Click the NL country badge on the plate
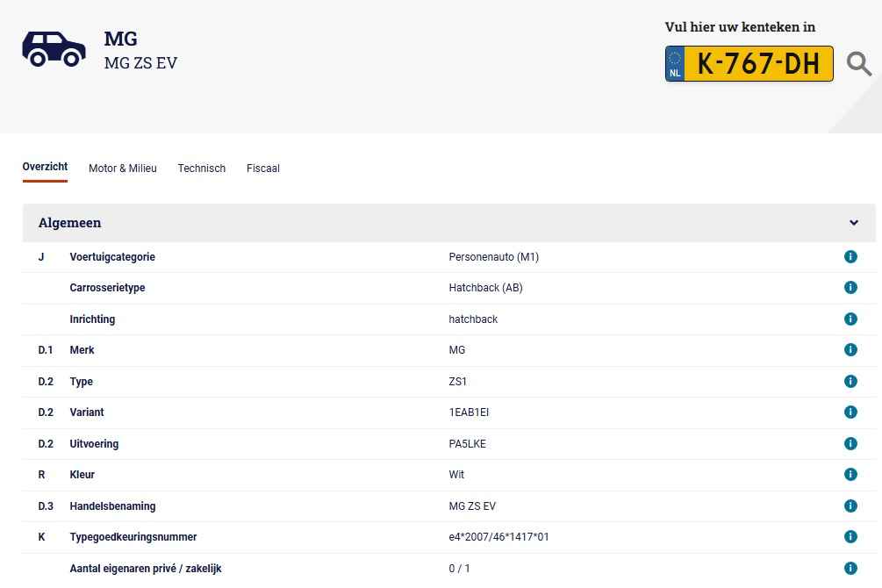Viewport: 882px width, 588px height. coord(675,64)
